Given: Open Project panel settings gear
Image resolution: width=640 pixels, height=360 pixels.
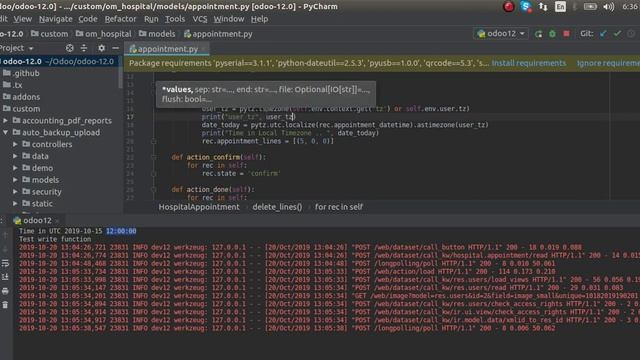Looking at the screenshot, I should point(101,48).
